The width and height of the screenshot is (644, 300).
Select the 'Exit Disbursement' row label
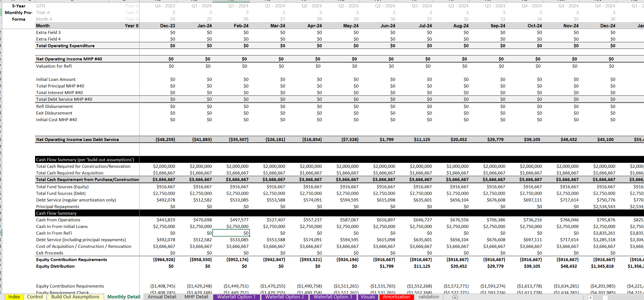coord(54,113)
